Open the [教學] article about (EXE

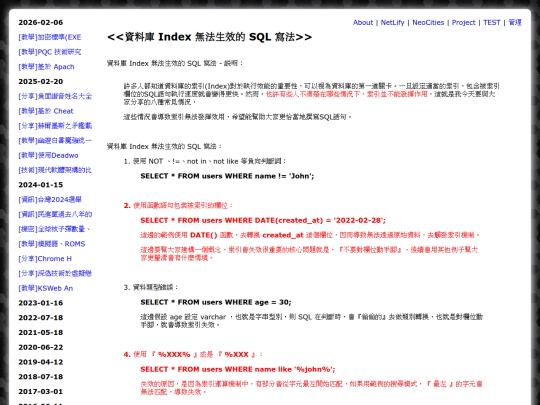50,37
